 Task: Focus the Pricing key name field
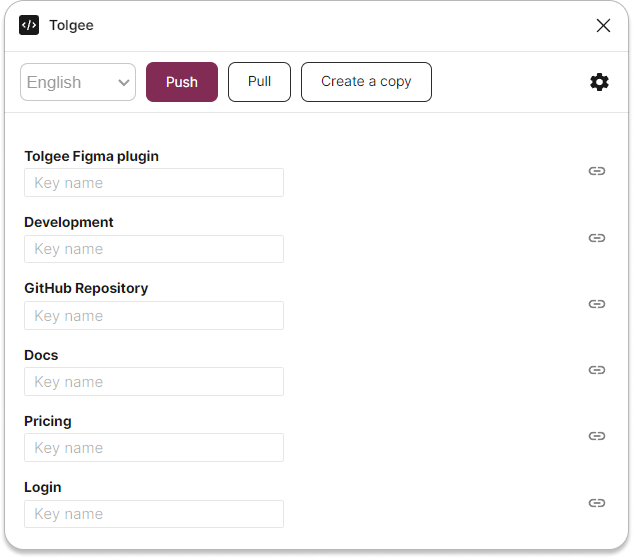pyautogui.click(x=154, y=448)
